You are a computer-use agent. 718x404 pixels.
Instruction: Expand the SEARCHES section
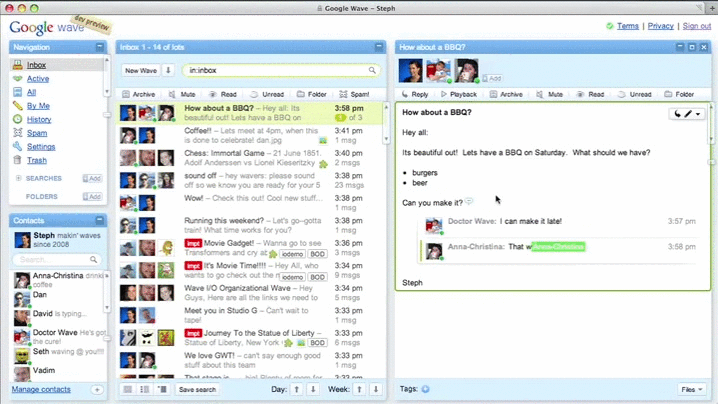[18, 178]
